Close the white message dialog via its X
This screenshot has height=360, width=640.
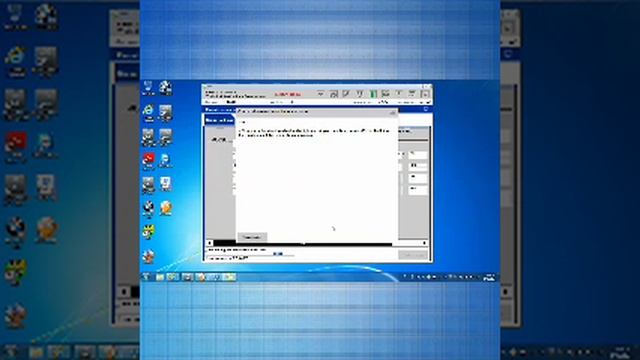pyautogui.click(x=393, y=112)
